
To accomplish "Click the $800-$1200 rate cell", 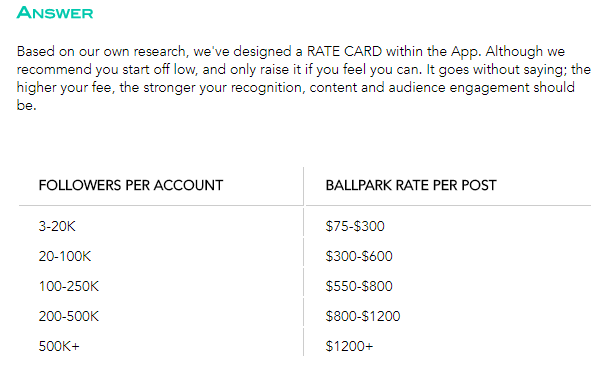I will pyautogui.click(x=363, y=316).
